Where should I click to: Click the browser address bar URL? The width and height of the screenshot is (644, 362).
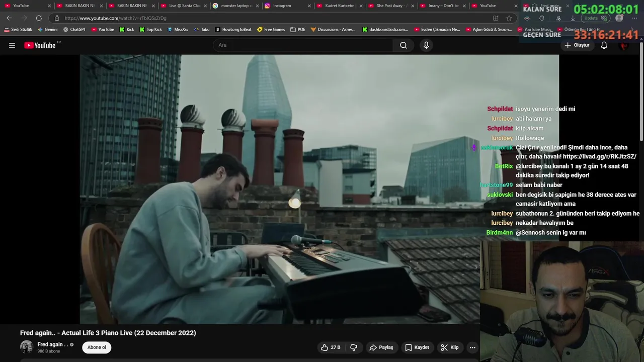(x=116, y=18)
